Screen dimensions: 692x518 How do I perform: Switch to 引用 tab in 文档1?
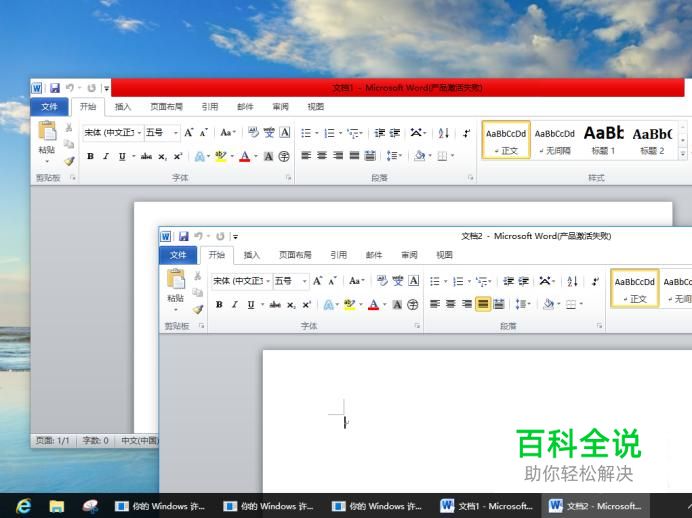[210, 107]
